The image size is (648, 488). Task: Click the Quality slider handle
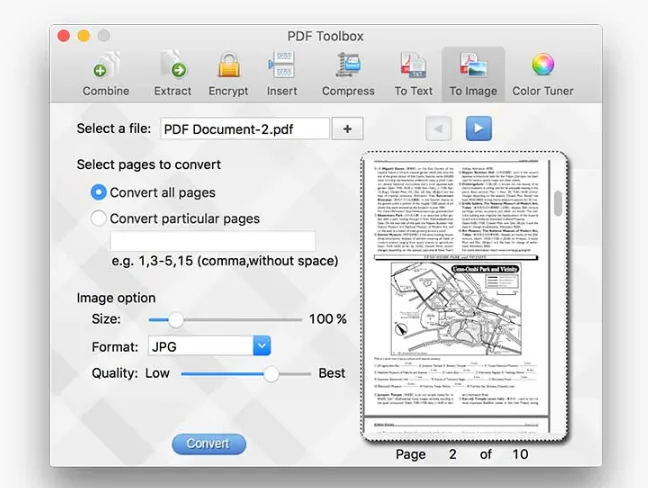click(x=271, y=374)
